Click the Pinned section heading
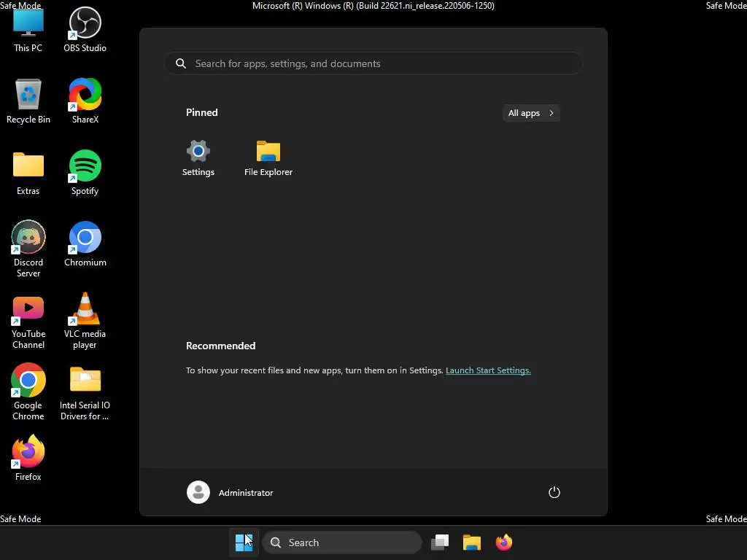 (x=201, y=112)
